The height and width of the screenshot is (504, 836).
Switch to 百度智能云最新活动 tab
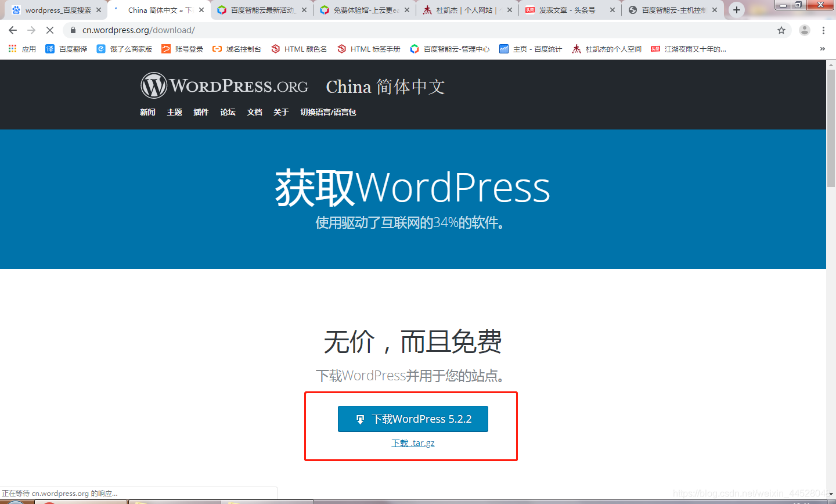point(263,10)
